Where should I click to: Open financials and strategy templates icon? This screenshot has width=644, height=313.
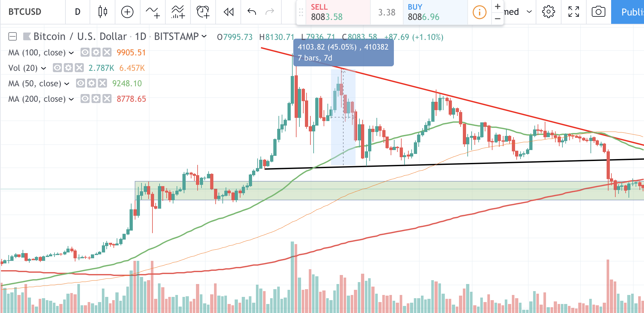(178, 12)
